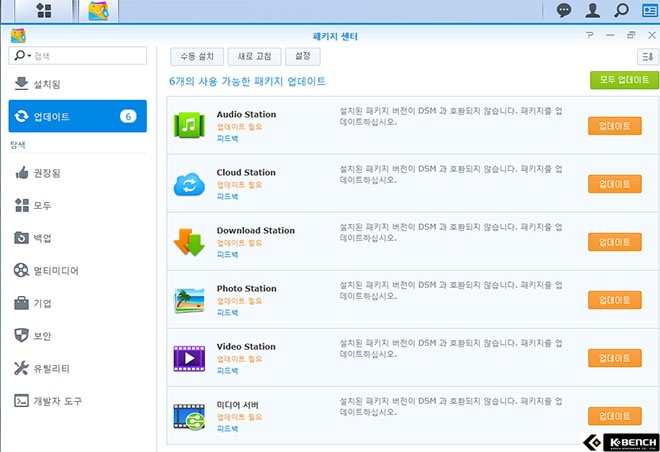Viewport: 660px width, 452px height.
Task: Open the 보안 security category
Action: coord(77,335)
